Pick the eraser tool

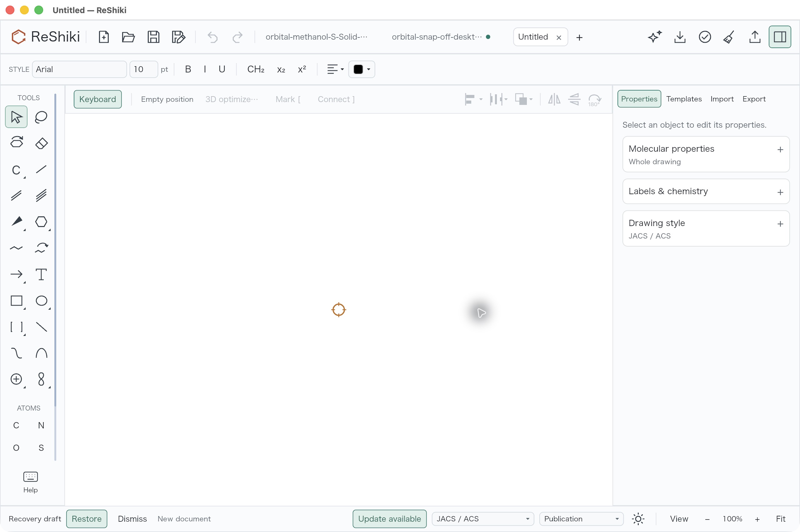pyautogui.click(x=41, y=143)
